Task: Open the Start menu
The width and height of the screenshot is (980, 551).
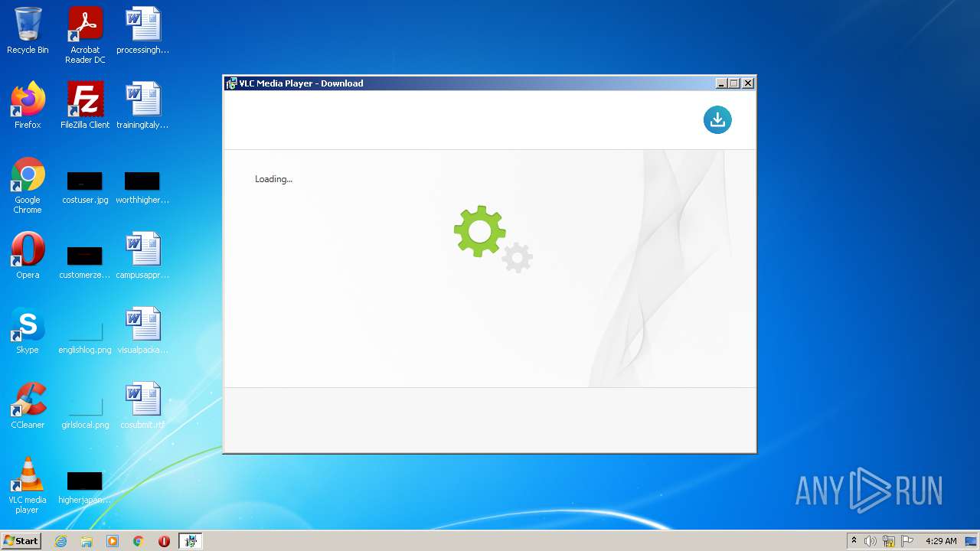Action: (21, 541)
